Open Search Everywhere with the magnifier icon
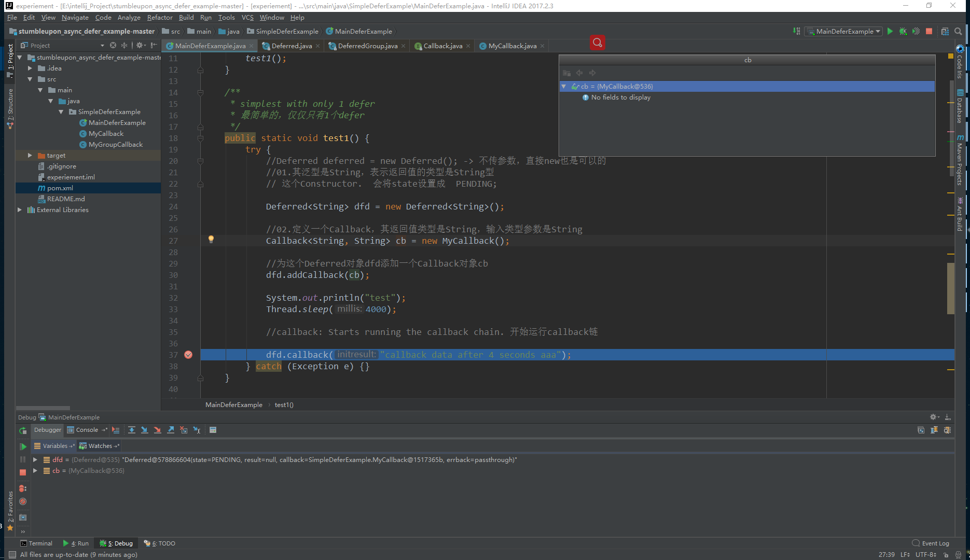This screenshot has height=560, width=970. point(958,31)
